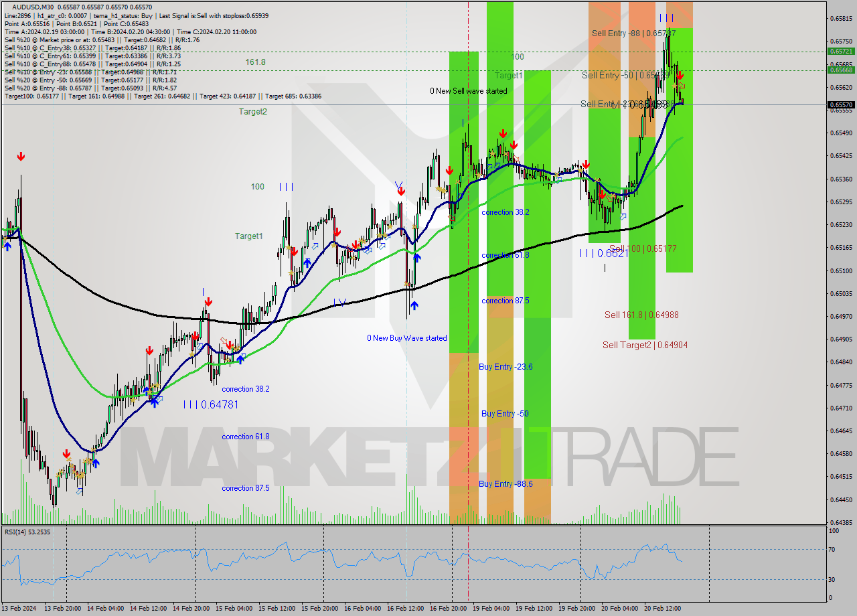Click '19 Feb 04:00' on the time axis
857x616 pixels.
pyautogui.click(x=491, y=609)
